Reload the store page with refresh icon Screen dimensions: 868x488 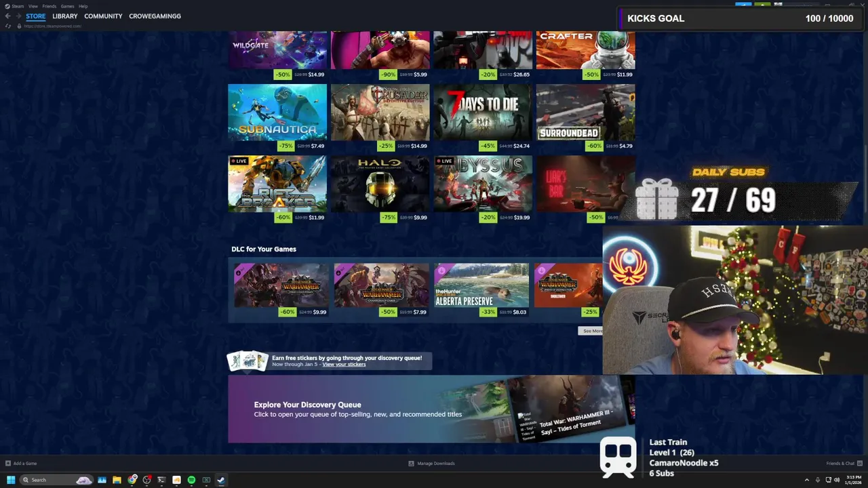tap(8, 26)
